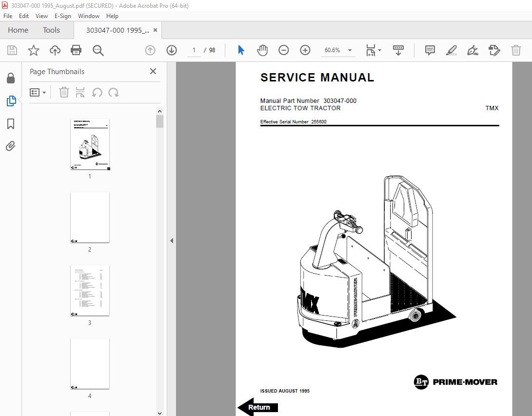Select page 1 thumbnail
532x416 pixels.
point(90,144)
